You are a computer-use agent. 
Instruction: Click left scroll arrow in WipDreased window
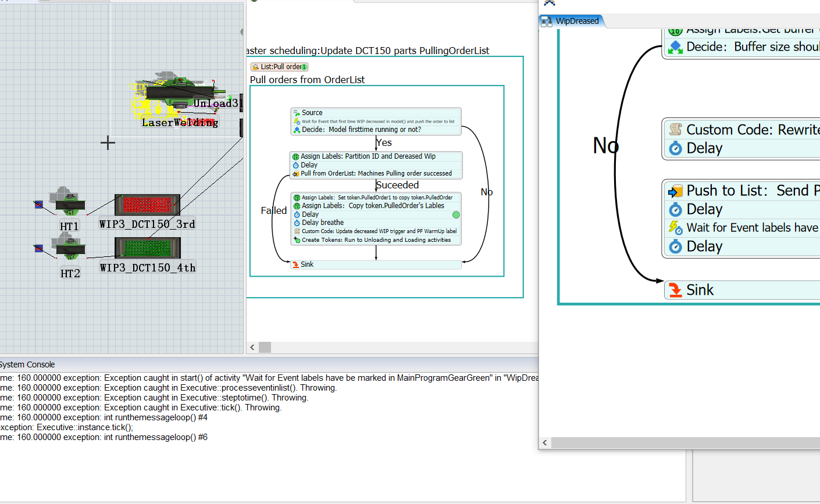(545, 443)
